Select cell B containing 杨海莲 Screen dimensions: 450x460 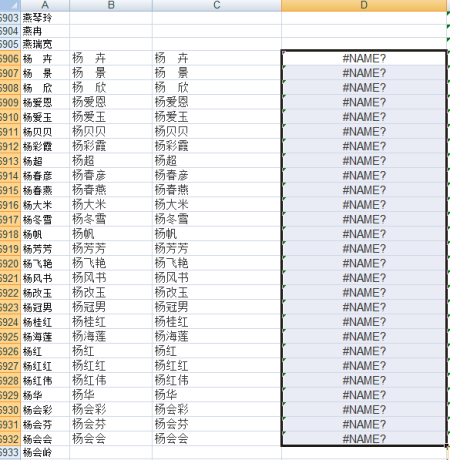[x=111, y=336]
